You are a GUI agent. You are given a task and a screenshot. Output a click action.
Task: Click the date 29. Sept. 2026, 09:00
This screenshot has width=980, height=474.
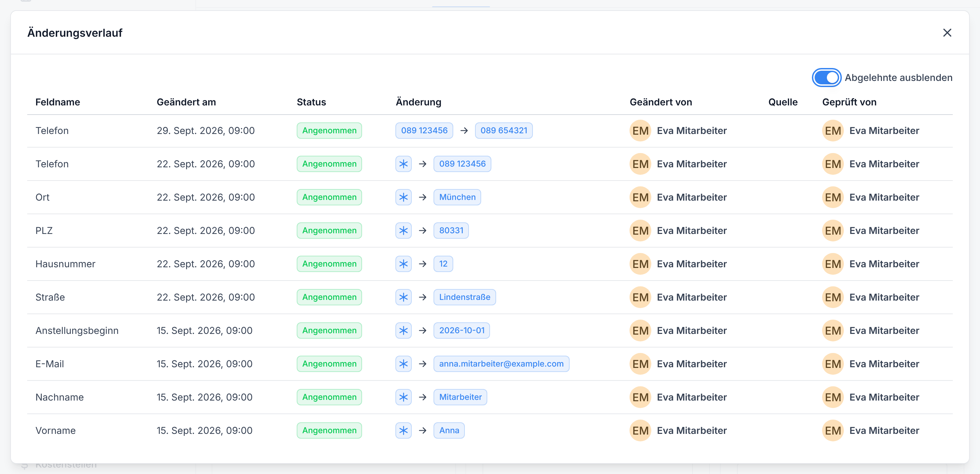206,131
